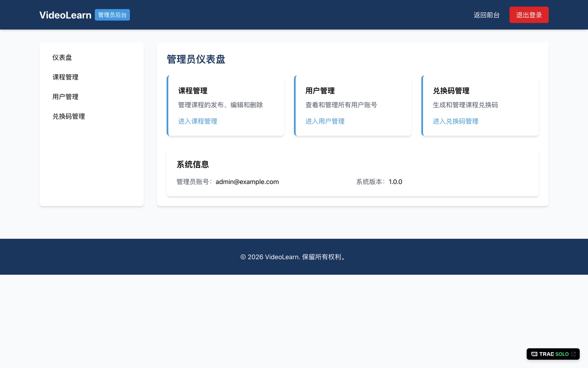
Task: Click the 兑换码管理 card heading
Action: tap(451, 91)
